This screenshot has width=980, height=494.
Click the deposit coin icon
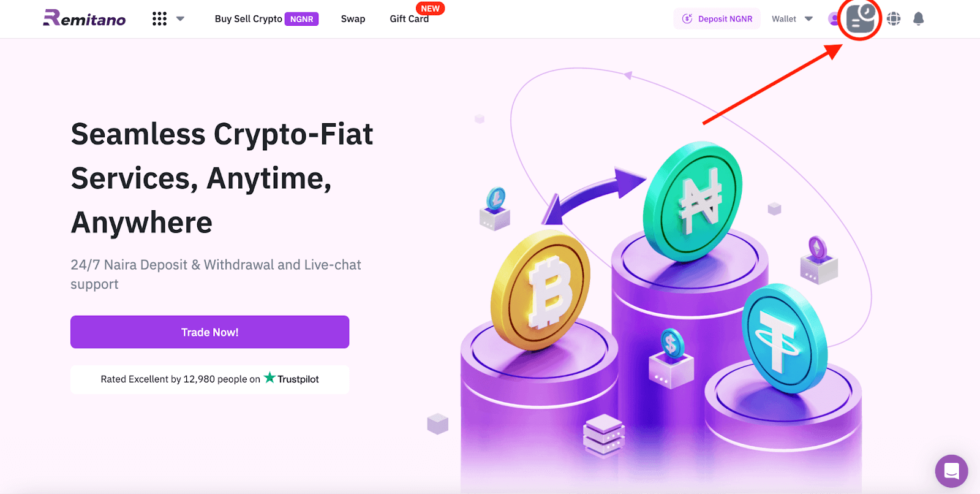[687, 18]
